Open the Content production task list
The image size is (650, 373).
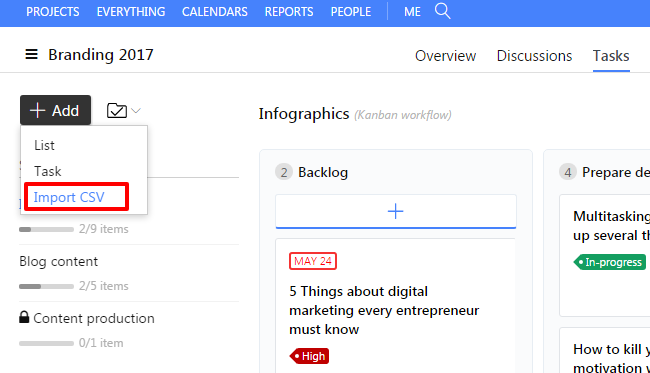click(94, 318)
